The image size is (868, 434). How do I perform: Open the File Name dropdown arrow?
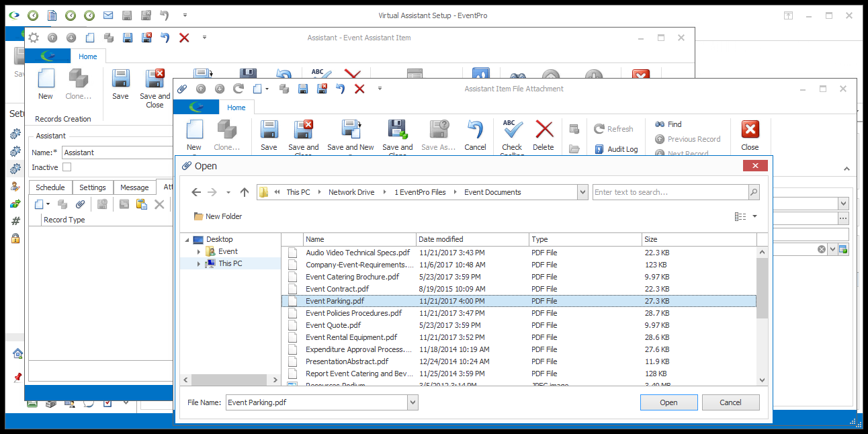click(413, 403)
